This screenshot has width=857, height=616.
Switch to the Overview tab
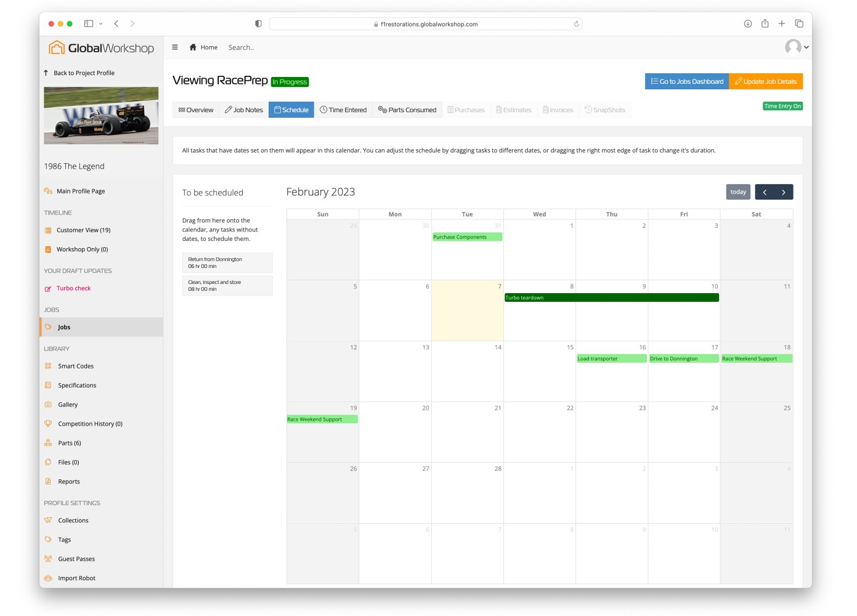(x=196, y=110)
